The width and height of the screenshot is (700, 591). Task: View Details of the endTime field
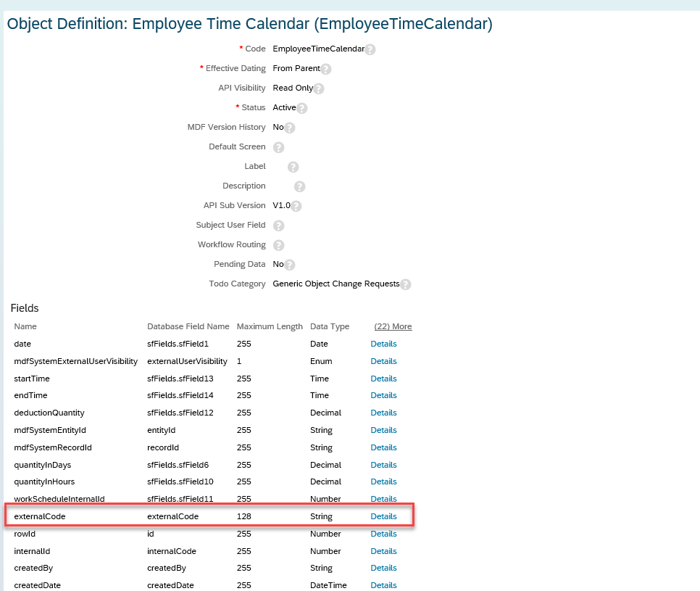click(383, 395)
